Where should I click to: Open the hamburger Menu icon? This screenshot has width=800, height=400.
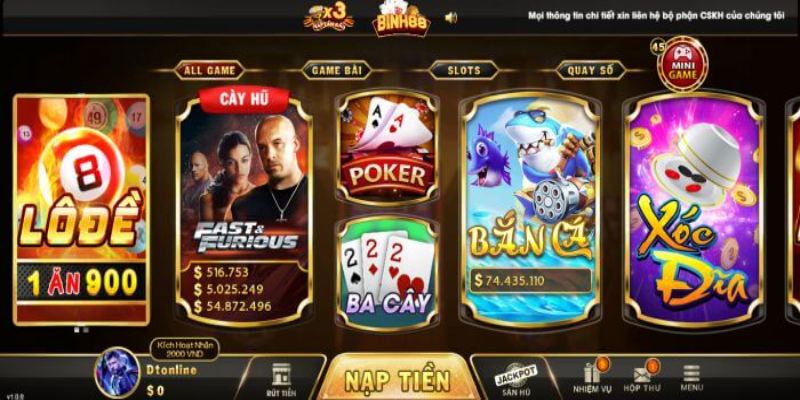[691, 378]
